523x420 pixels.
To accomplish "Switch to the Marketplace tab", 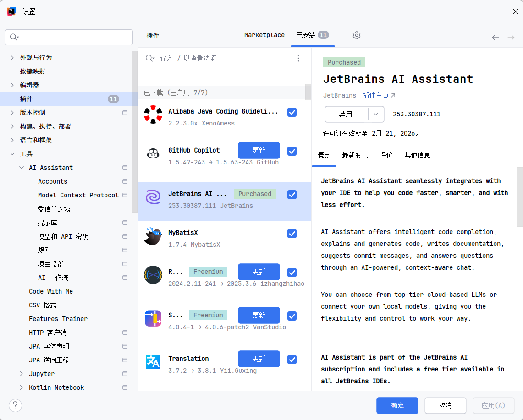I will coord(264,35).
